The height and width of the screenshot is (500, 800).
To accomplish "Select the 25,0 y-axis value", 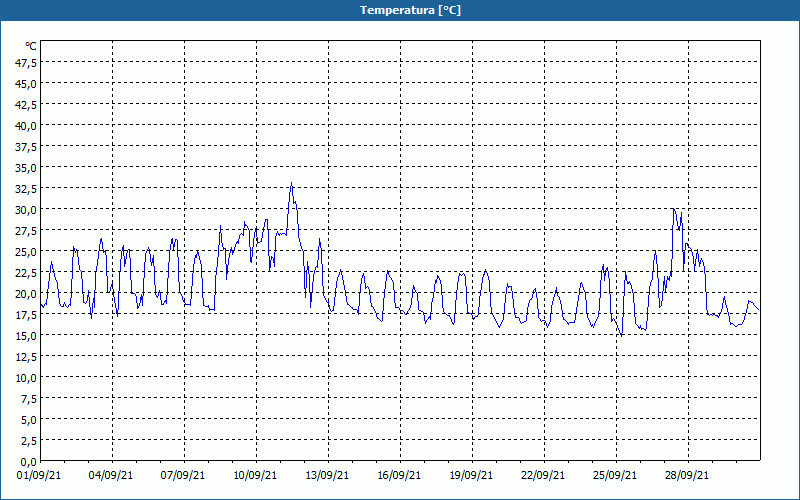I will (x=27, y=252).
